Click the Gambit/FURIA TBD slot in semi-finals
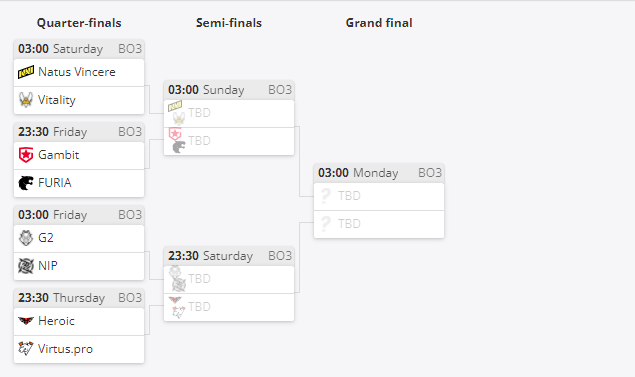The height and width of the screenshot is (377, 635). [x=229, y=141]
